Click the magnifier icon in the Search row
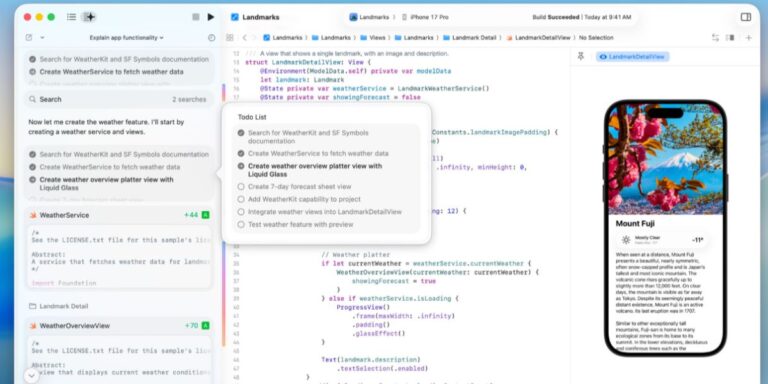 [32, 99]
